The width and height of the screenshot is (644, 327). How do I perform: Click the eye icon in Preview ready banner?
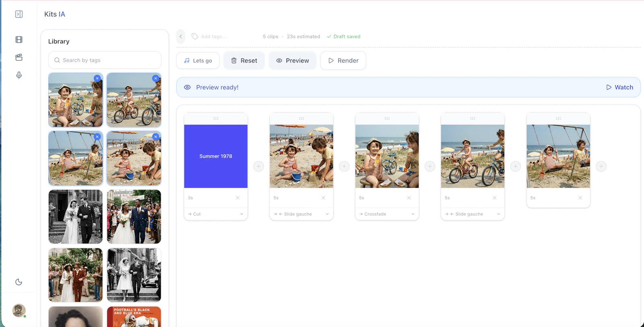[187, 87]
